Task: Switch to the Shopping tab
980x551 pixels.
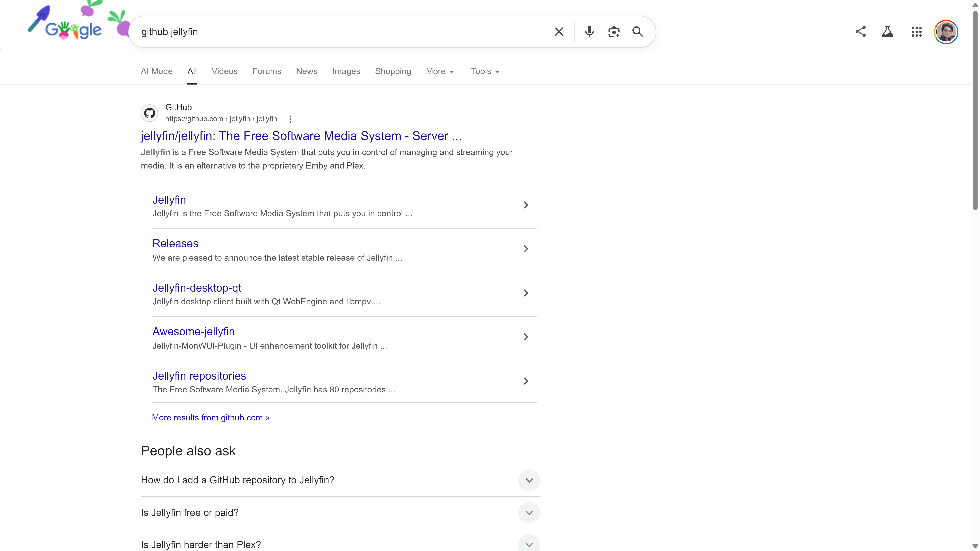Action: [393, 71]
